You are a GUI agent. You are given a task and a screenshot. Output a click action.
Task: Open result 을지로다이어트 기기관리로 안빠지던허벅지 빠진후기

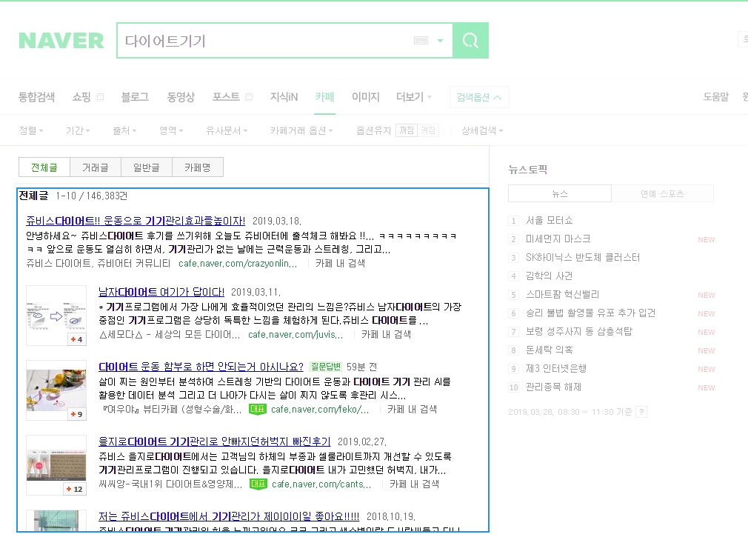pos(215,441)
